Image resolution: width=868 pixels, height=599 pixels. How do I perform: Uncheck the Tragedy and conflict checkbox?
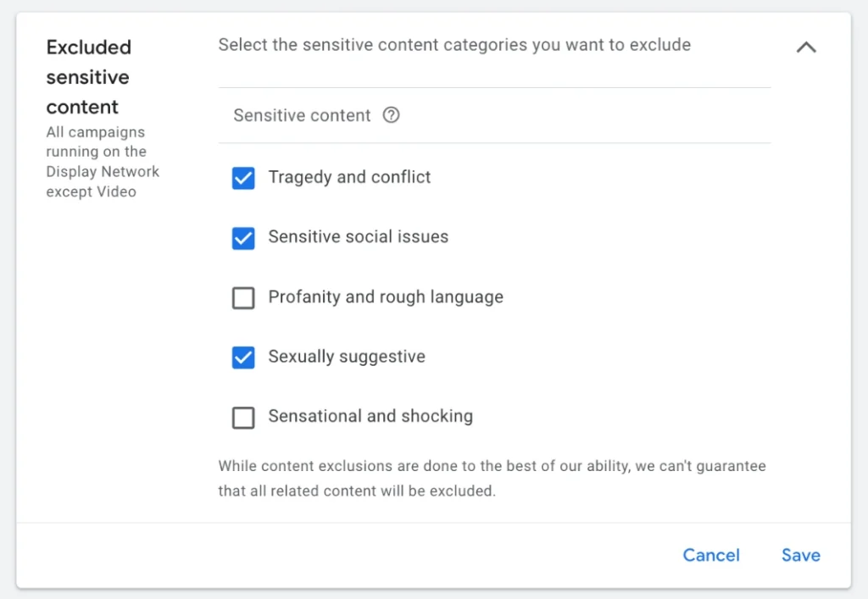click(243, 178)
